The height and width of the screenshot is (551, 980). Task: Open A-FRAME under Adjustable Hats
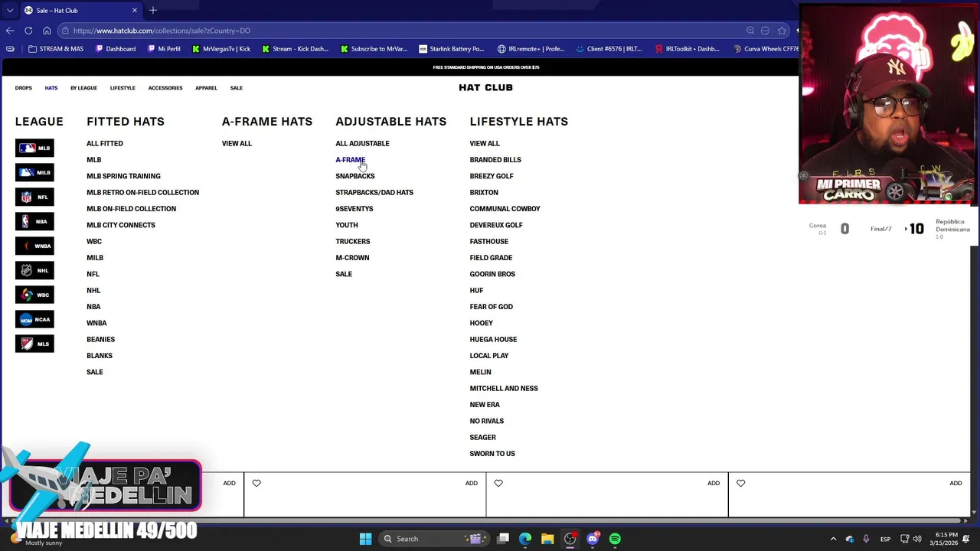pos(350,160)
